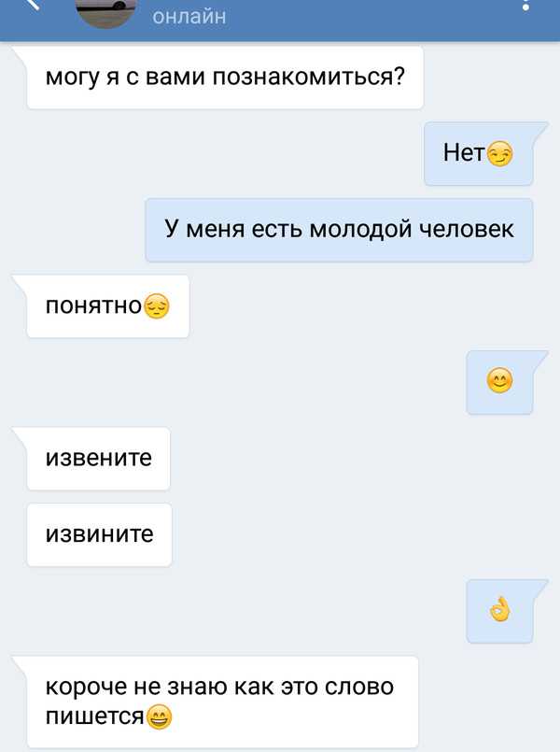Open the three-dot overflow menu
Screen dimensions: 560x752
click(526, 5)
